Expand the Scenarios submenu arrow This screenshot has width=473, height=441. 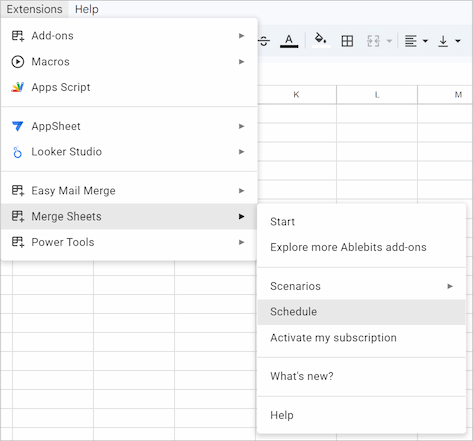[450, 286]
